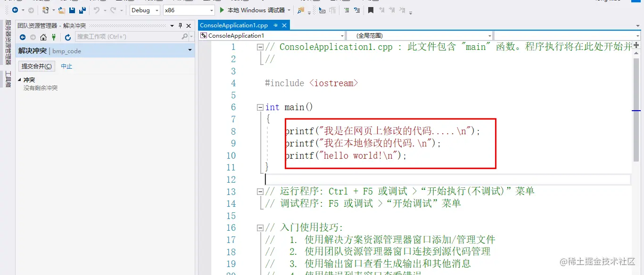Click the line printf("我在本地修改的代码.\n")
This screenshot has width=644, height=275.
(363, 143)
